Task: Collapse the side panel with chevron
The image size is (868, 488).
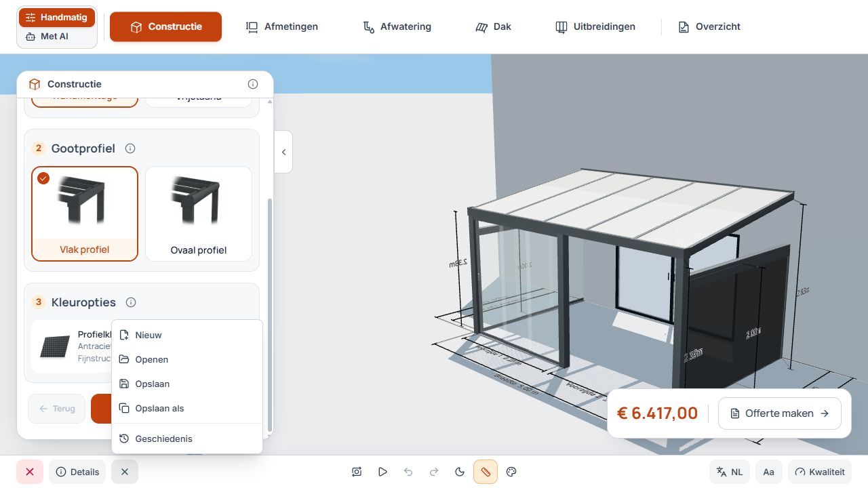Action: click(283, 152)
